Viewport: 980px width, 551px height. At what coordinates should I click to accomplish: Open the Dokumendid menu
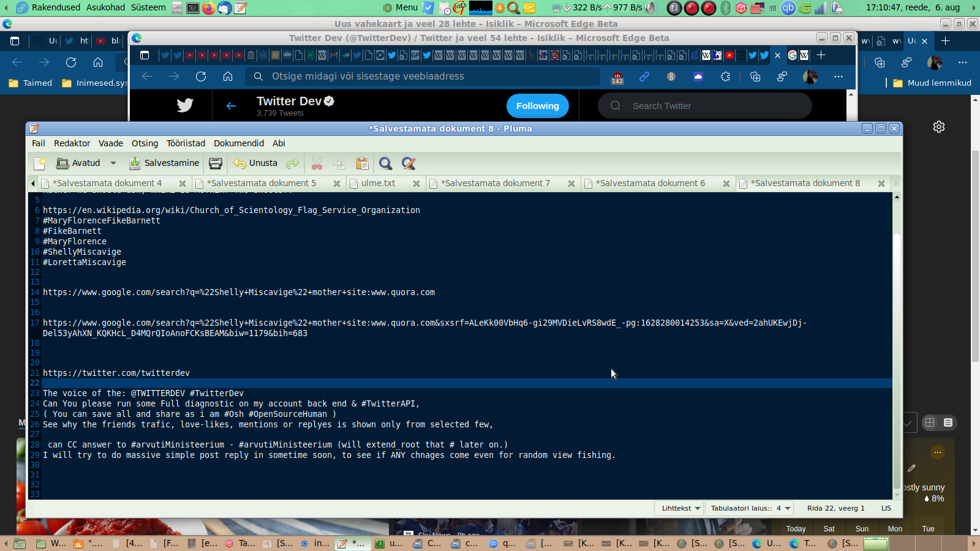point(239,143)
